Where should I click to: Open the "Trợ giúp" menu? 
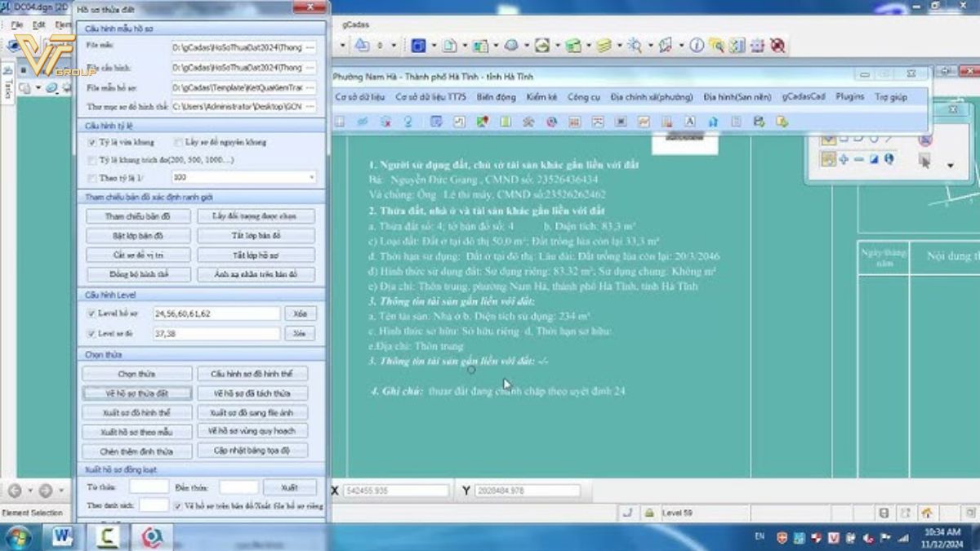(x=891, y=97)
